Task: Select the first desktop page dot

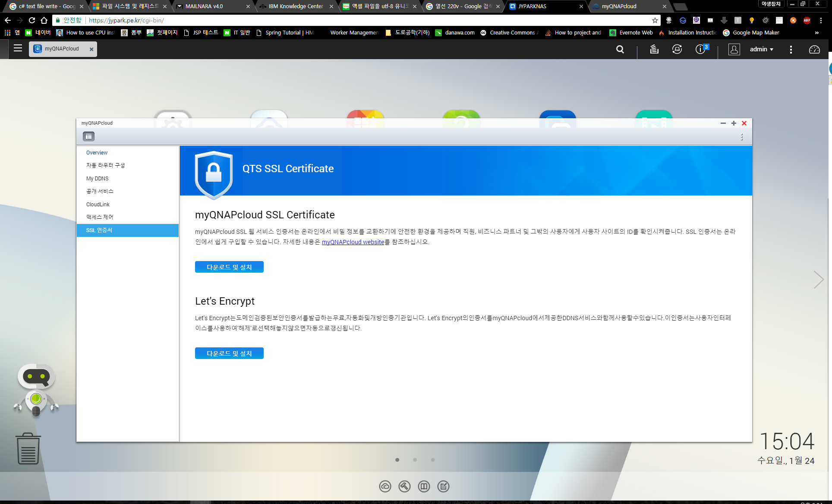Action: [x=397, y=460]
